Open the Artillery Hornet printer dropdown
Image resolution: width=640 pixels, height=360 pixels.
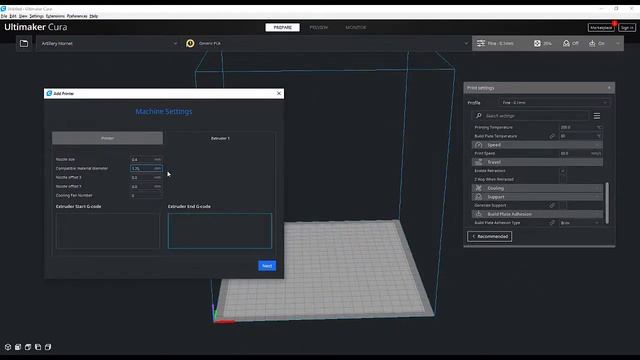click(109, 43)
